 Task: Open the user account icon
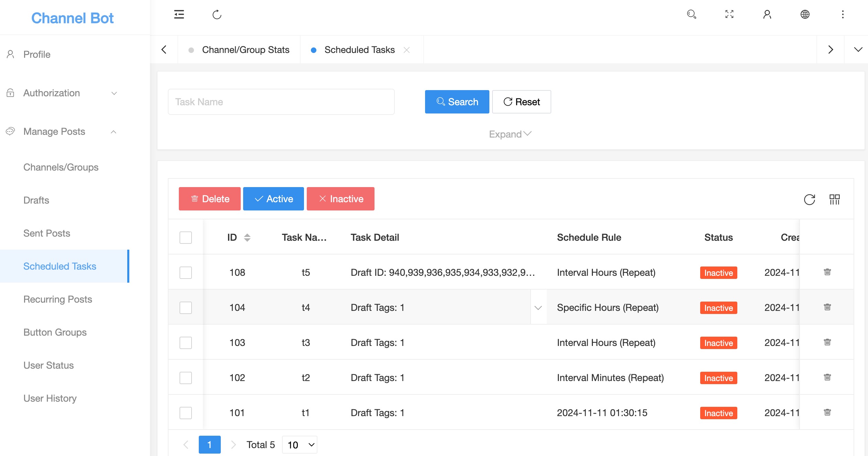coord(767,14)
